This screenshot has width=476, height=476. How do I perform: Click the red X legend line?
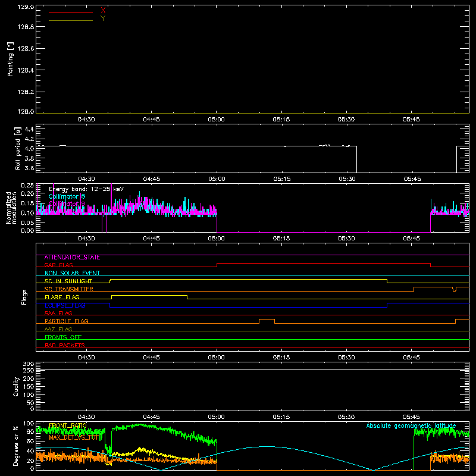[x=71, y=12]
